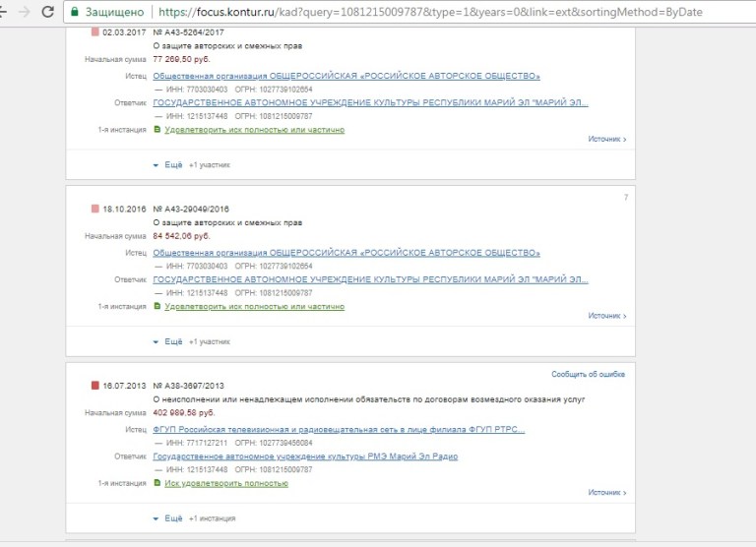Image resolution: width=756 pixels, height=547 pixels.
Task: Click the amount 77 269,50 руб.
Action: 181,59
